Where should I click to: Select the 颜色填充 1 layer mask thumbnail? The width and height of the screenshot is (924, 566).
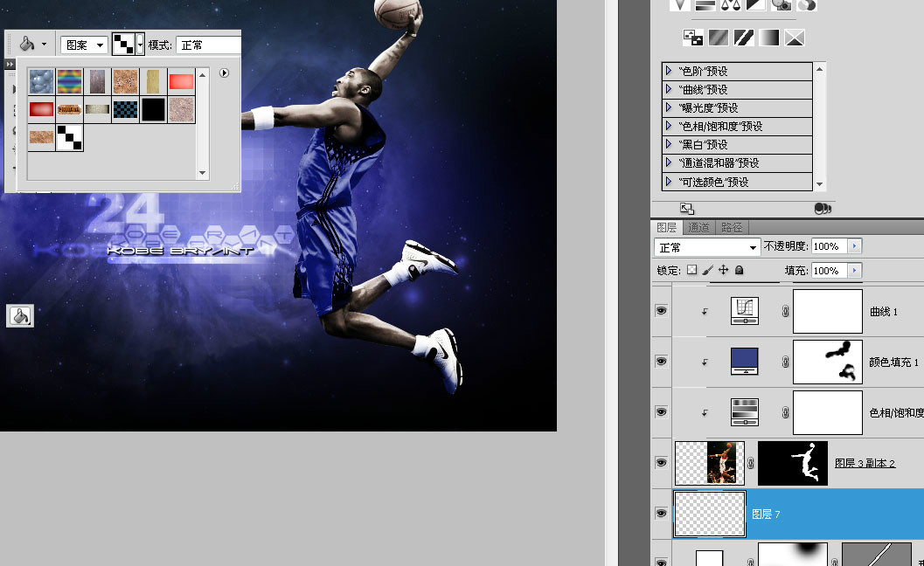coord(827,362)
